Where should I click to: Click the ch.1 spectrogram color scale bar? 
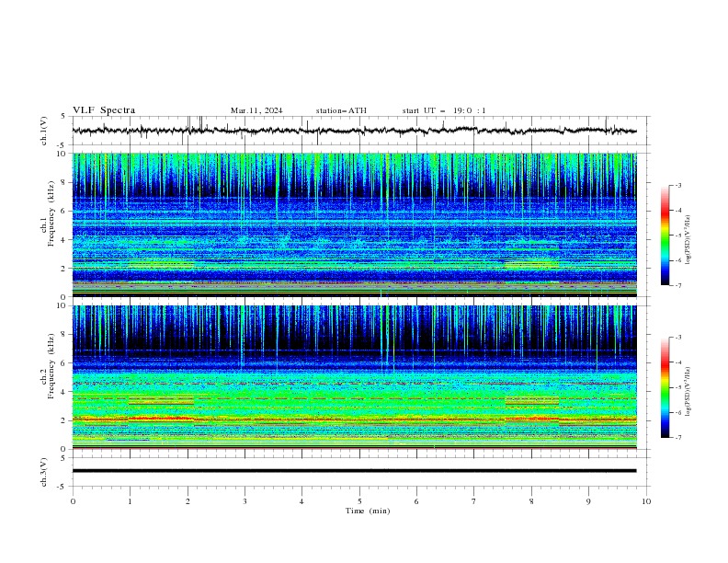(x=665, y=236)
